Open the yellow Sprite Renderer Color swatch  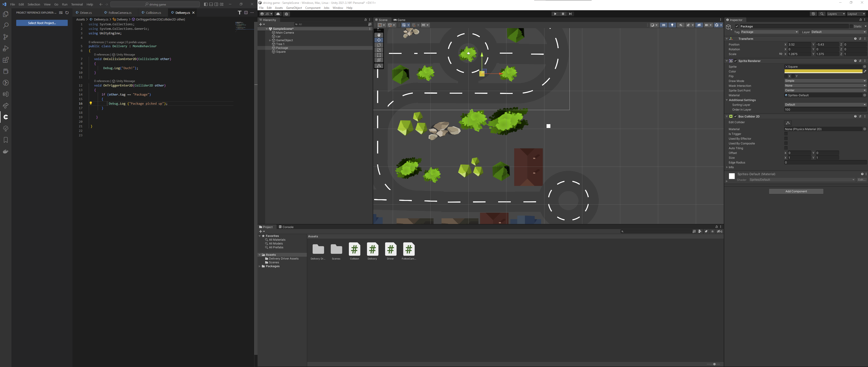[x=823, y=71]
